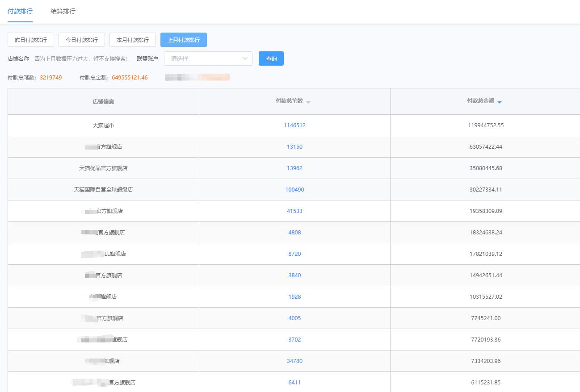The height and width of the screenshot is (392, 580).
Task: Sort by 付款总金额 column arrow
Action: pyautogui.click(x=500, y=102)
